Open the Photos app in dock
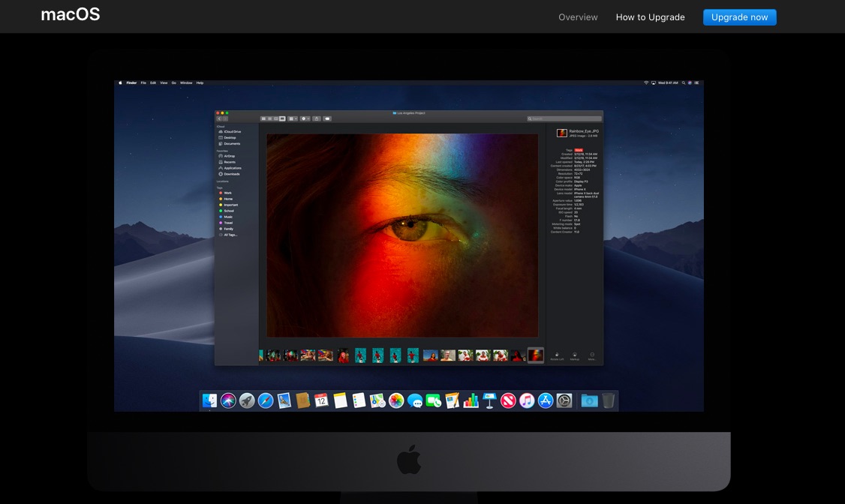This screenshot has width=845, height=504. click(x=396, y=401)
